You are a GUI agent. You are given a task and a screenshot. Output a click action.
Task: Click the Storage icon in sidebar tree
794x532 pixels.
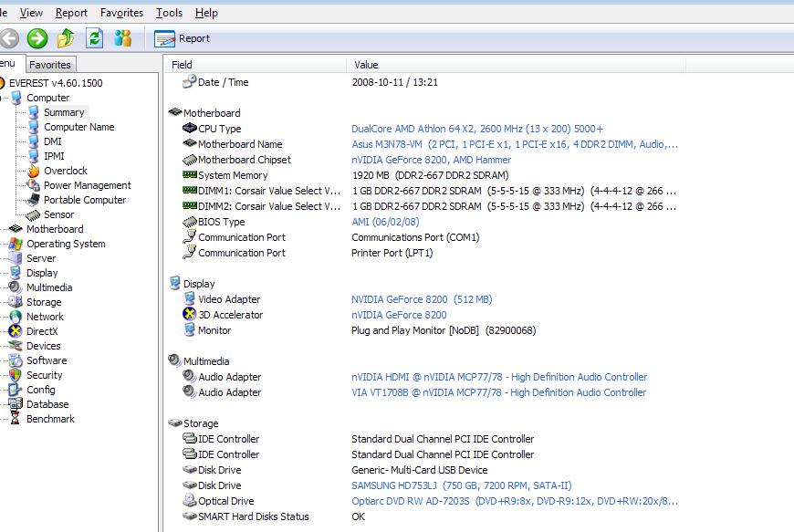pyautogui.click(x=16, y=302)
